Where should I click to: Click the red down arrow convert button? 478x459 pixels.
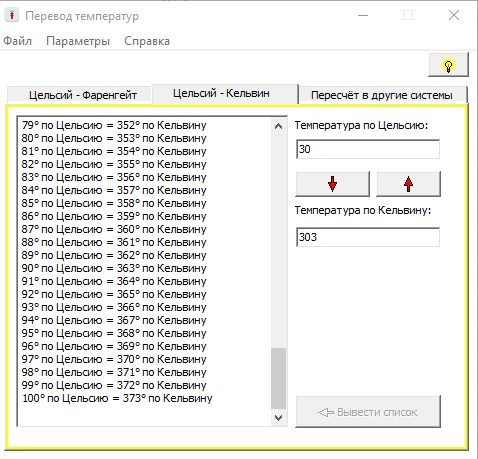coord(332,184)
